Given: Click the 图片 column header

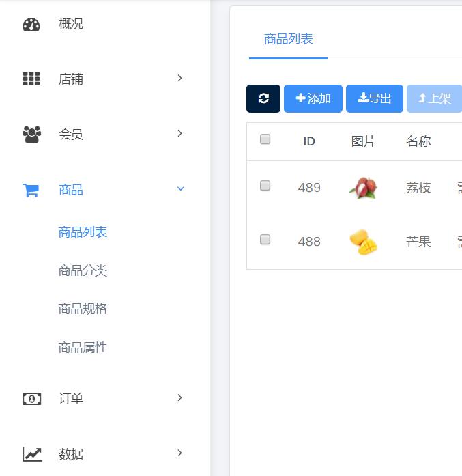Looking at the screenshot, I should tap(364, 141).
